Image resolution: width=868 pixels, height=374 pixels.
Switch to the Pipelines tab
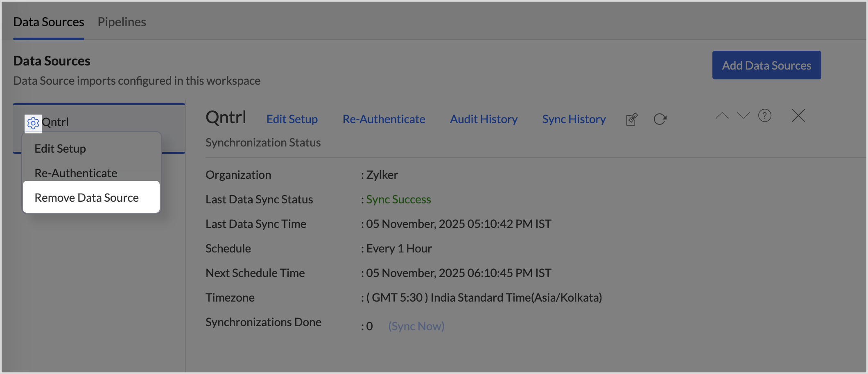122,22
